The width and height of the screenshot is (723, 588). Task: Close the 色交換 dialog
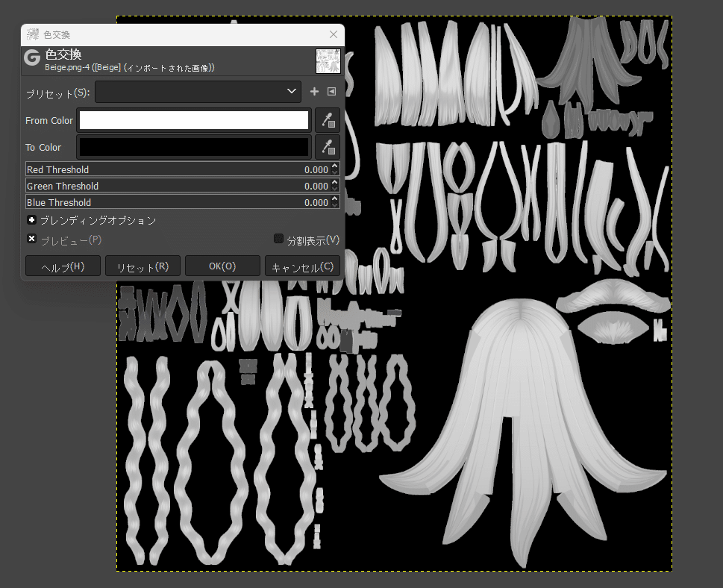click(334, 34)
